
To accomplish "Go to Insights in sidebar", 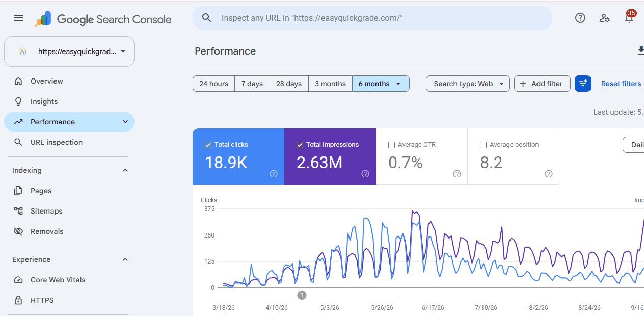I will pyautogui.click(x=69, y=101).
